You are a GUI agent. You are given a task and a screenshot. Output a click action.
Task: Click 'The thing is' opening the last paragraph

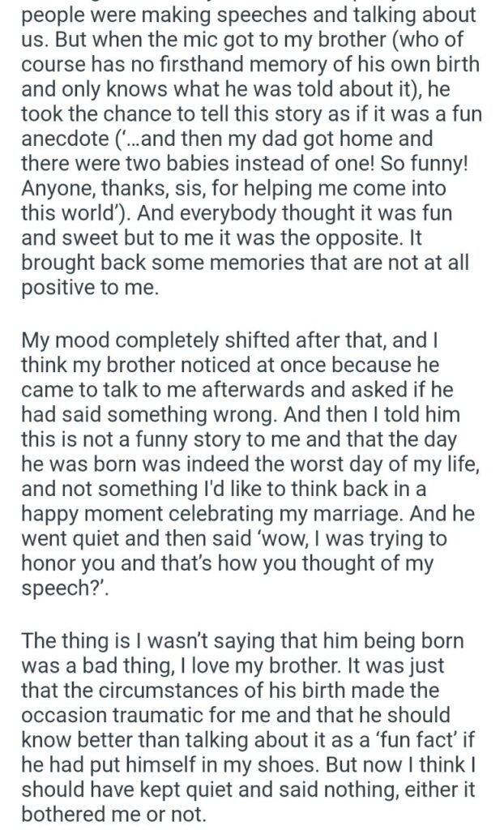[70, 641]
